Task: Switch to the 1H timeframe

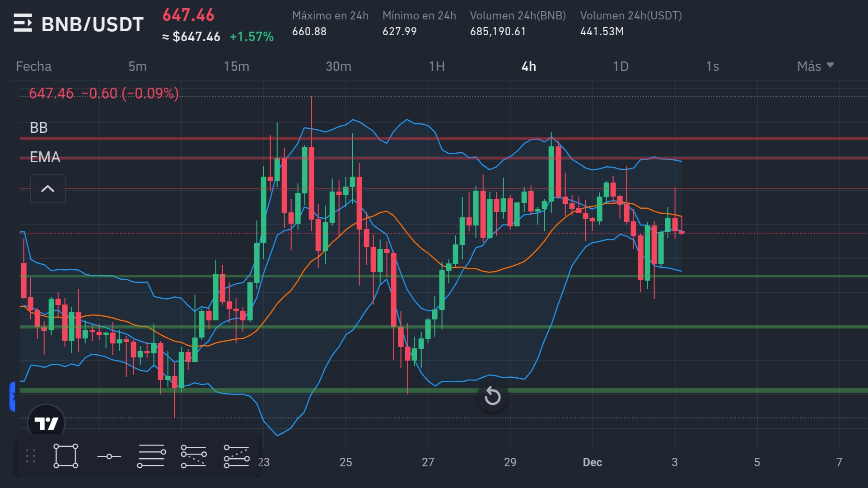Action: tap(437, 66)
